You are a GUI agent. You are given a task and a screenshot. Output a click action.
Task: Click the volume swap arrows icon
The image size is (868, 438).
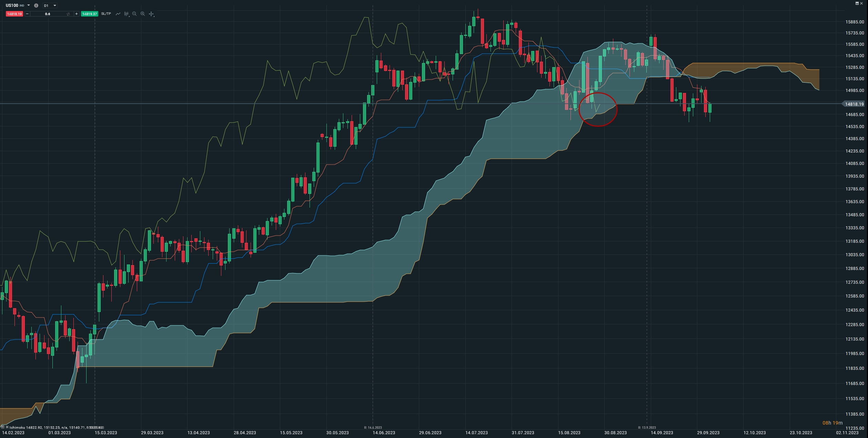tap(68, 14)
